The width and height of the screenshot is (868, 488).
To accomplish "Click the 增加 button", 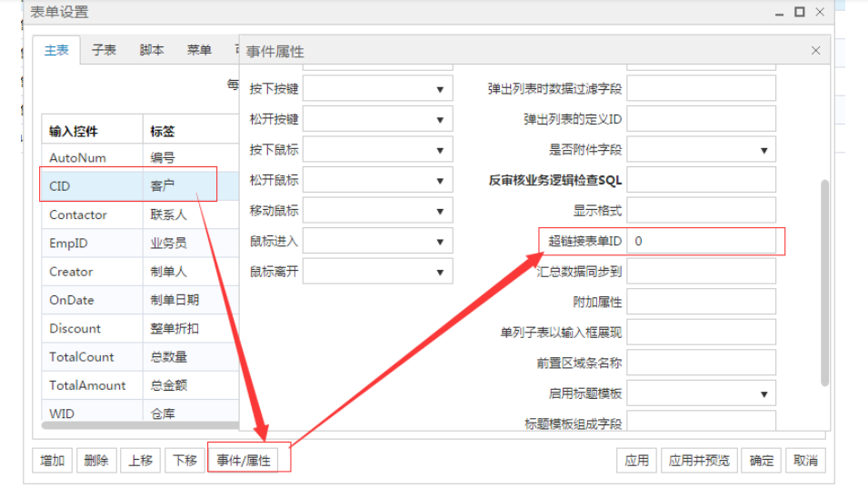I will [52, 461].
